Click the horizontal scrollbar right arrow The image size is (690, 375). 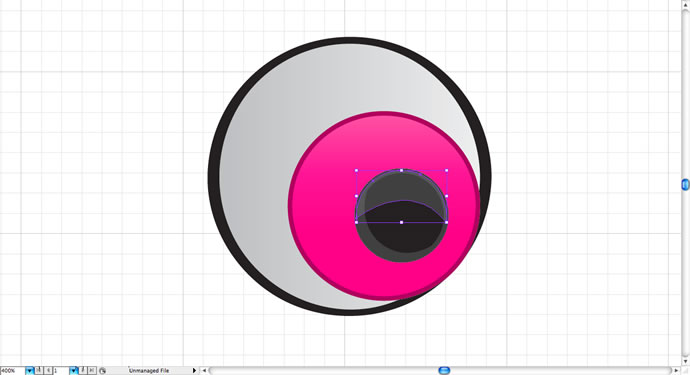point(676,371)
